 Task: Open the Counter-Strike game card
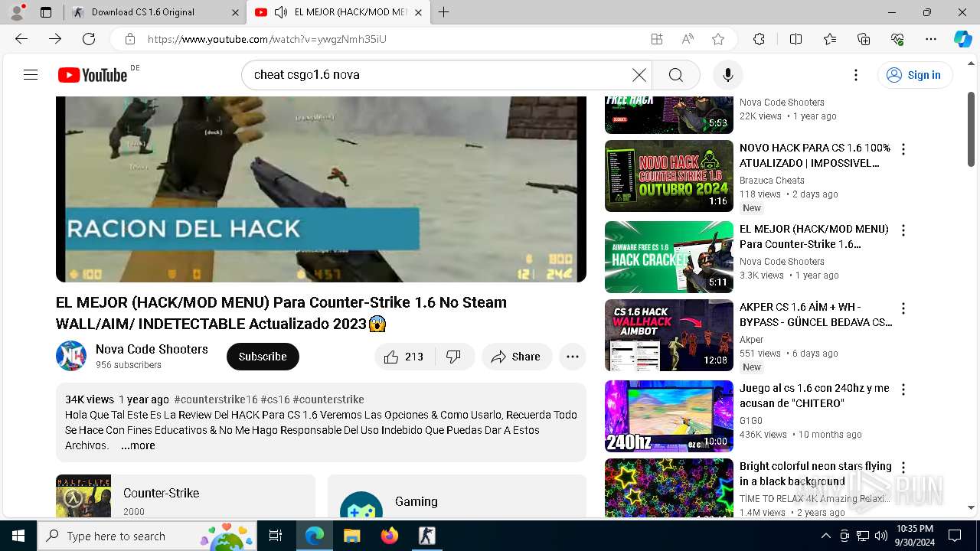[x=185, y=496]
